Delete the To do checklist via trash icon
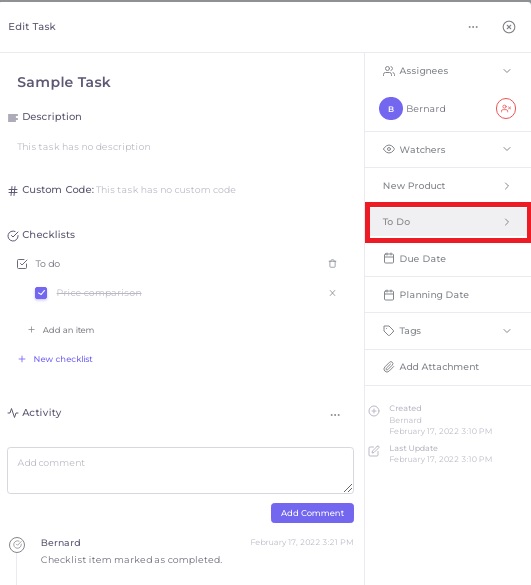The width and height of the screenshot is (531, 585). point(332,264)
